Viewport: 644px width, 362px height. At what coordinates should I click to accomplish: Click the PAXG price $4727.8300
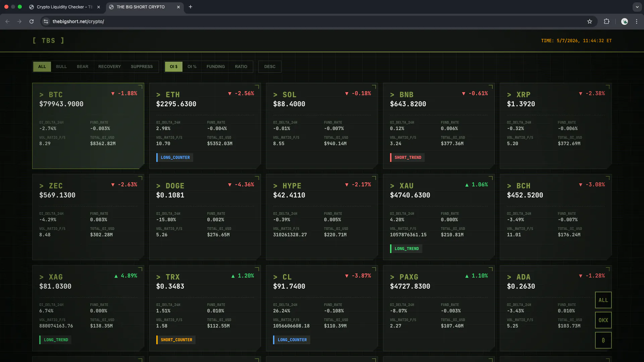click(x=410, y=286)
